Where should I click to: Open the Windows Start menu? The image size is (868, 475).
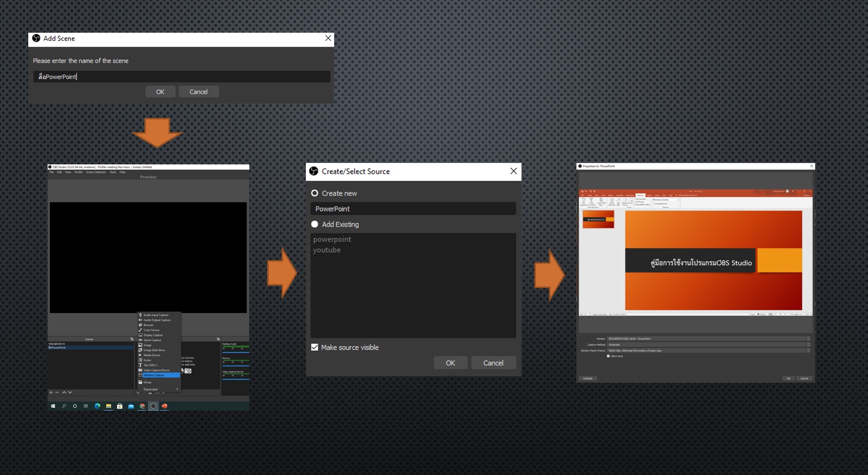[x=53, y=406]
